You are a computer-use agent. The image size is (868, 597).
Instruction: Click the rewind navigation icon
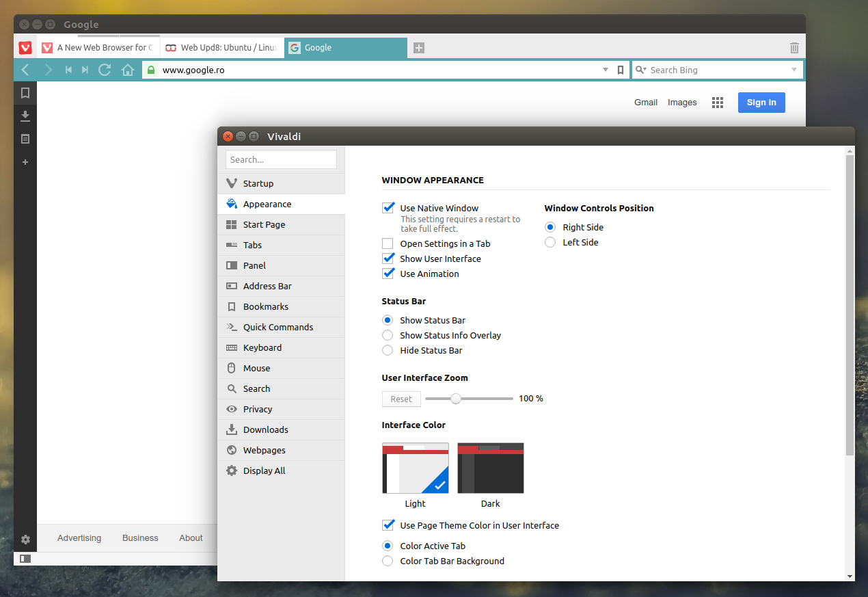click(68, 70)
